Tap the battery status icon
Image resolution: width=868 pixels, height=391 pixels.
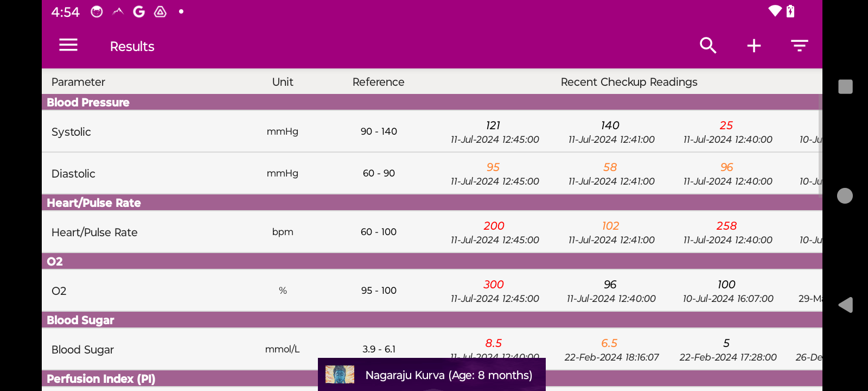790,11
